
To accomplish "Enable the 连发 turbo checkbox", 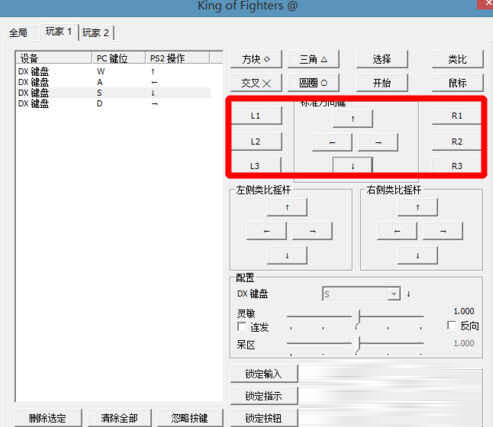I will point(241,326).
